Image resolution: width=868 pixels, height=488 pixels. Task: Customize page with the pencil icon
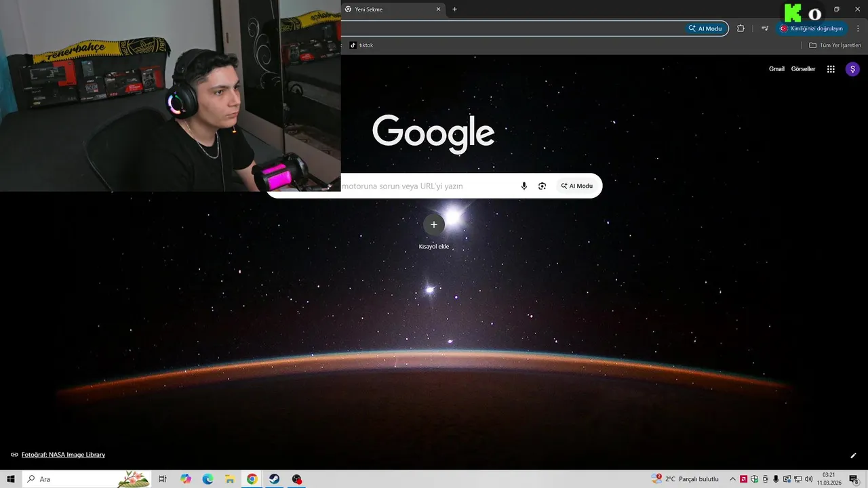coord(854,455)
